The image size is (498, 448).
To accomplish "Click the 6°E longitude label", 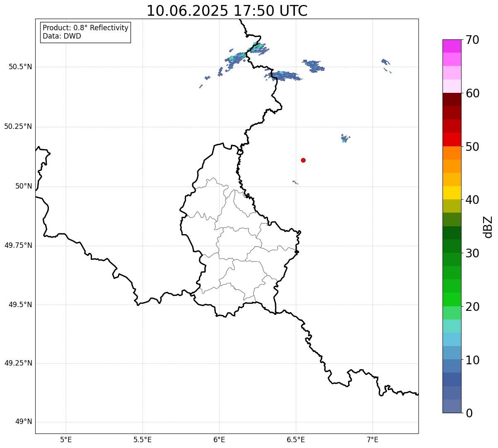I will coord(219,440).
